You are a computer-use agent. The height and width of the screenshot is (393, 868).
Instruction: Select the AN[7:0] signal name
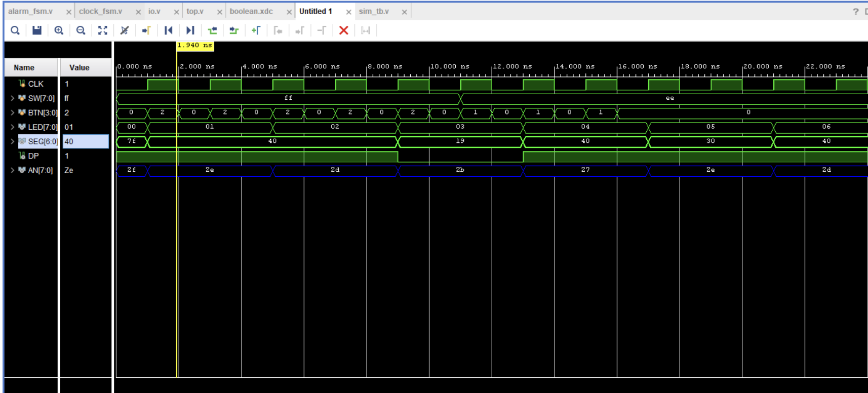(40, 170)
